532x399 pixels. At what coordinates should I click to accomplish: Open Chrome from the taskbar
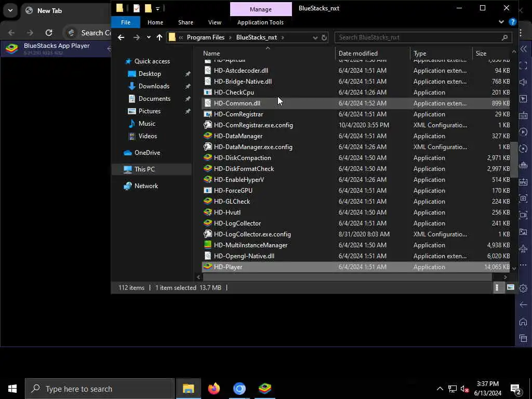(239, 389)
